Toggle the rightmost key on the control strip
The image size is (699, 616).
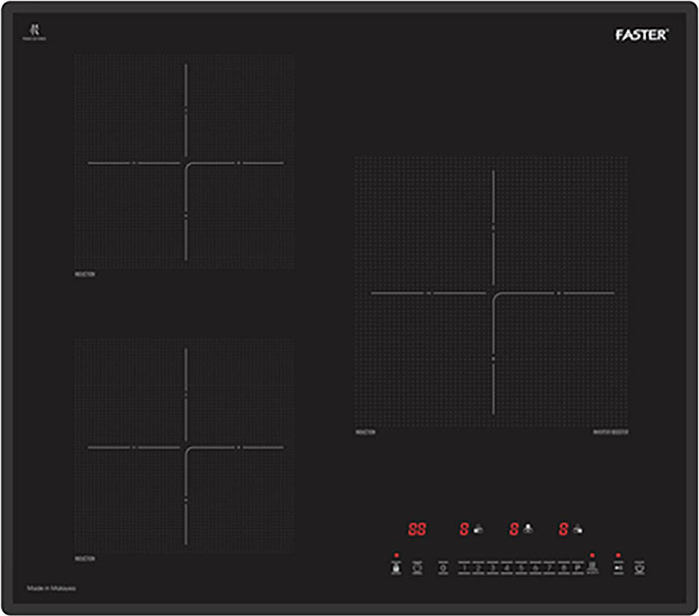click(x=639, y=567)
